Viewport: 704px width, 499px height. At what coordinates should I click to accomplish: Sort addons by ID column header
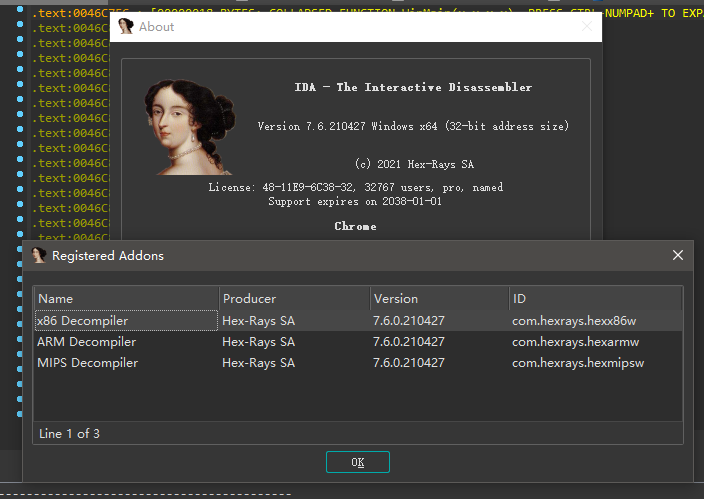596,299
